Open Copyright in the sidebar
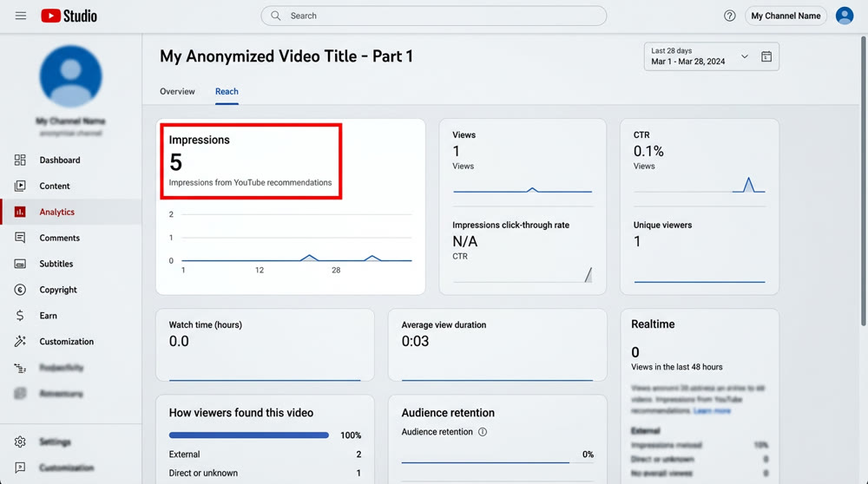The height and width of the screenshot is (484, 868). point(58,290)
